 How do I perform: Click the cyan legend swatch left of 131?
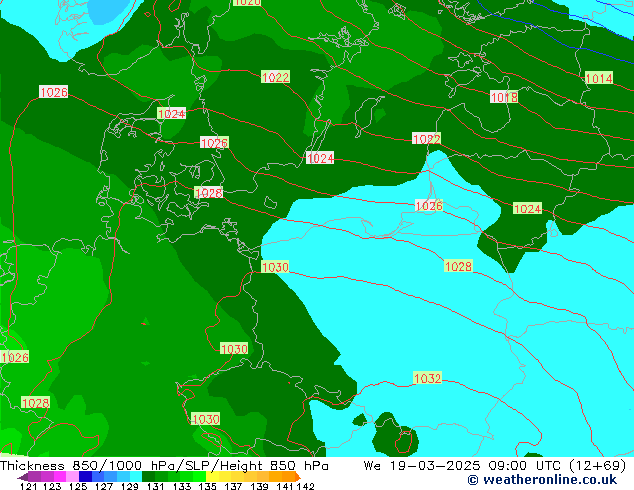pos(136,477)
